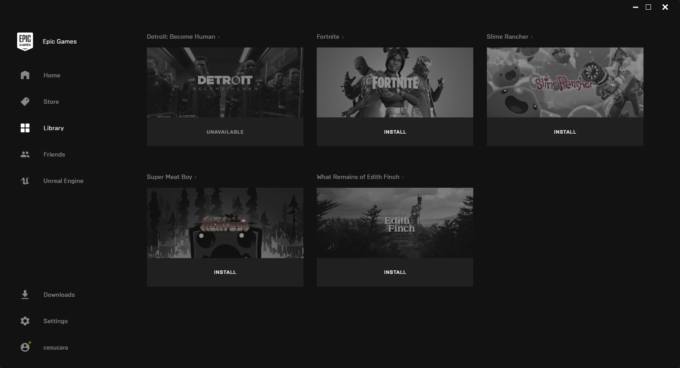Viewport: 680px width, 368px height.
Task: Click the Home house icon
Action: coord(25,75)
